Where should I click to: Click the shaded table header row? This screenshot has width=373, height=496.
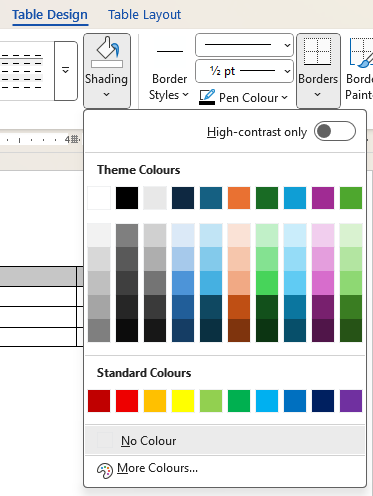tap(40, 276)
